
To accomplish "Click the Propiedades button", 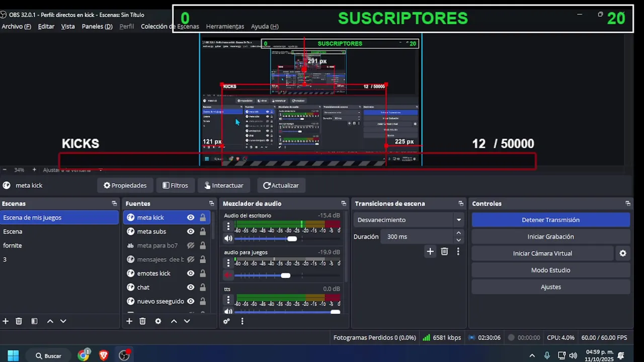I will 125,186.
